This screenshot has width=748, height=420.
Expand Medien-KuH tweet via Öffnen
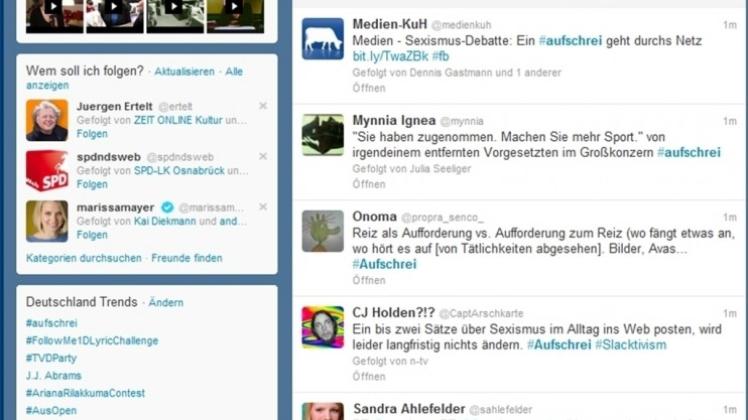(x=369, y=88)
